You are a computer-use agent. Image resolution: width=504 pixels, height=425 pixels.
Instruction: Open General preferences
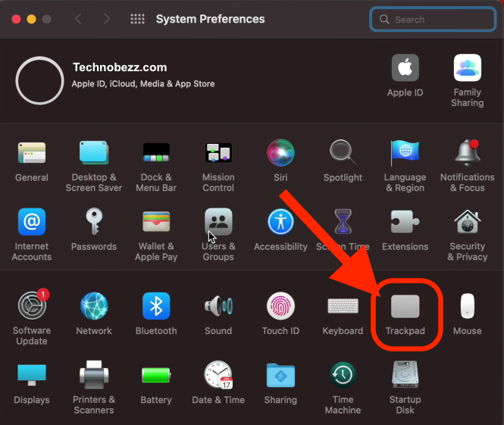32,153
